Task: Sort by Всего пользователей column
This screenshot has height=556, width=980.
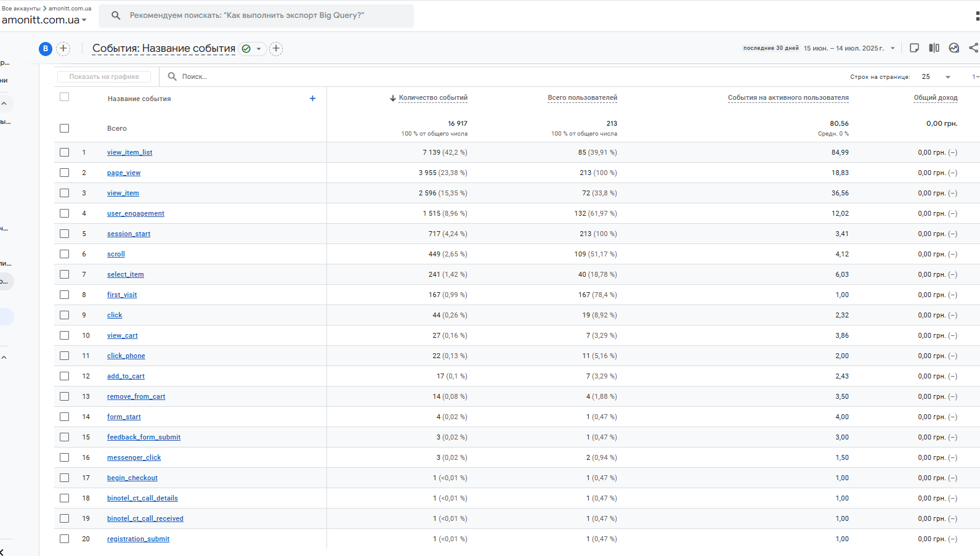Action: pos(582,97)
